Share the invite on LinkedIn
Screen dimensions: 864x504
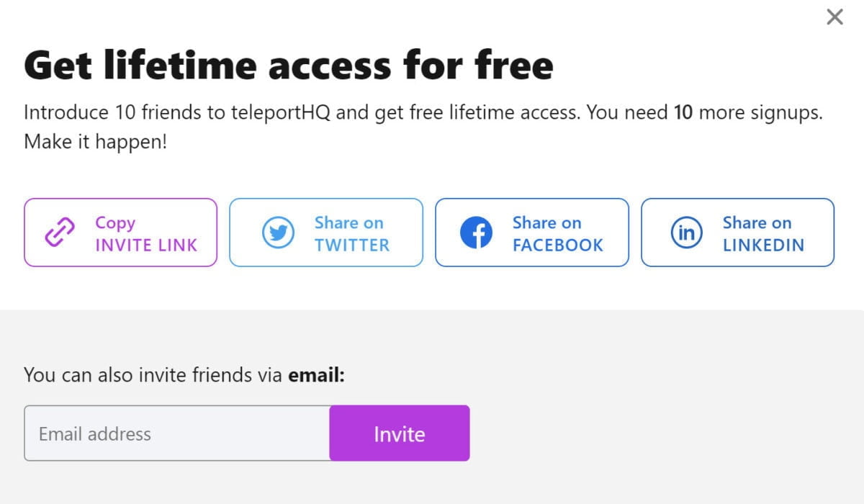click(737, 233)
